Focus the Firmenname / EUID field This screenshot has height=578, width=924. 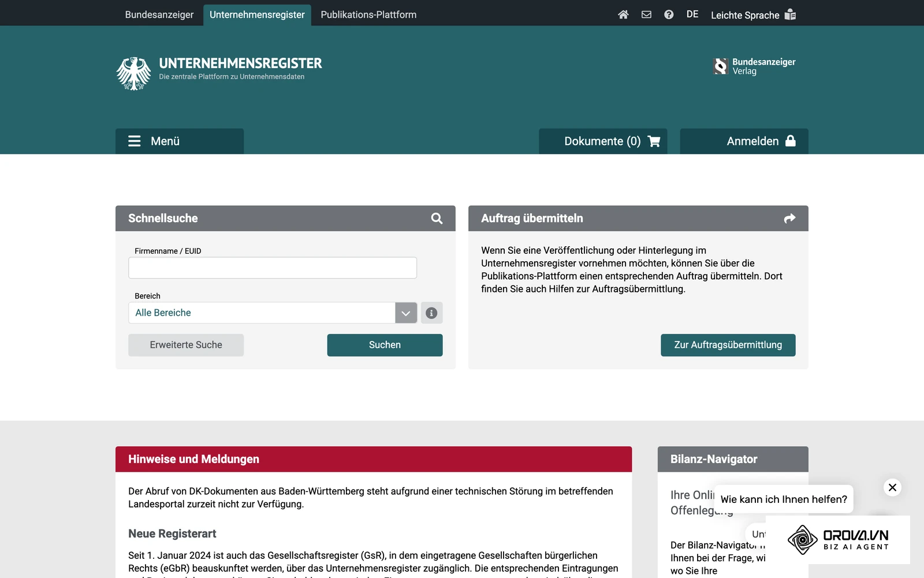[x=273, y=268]
